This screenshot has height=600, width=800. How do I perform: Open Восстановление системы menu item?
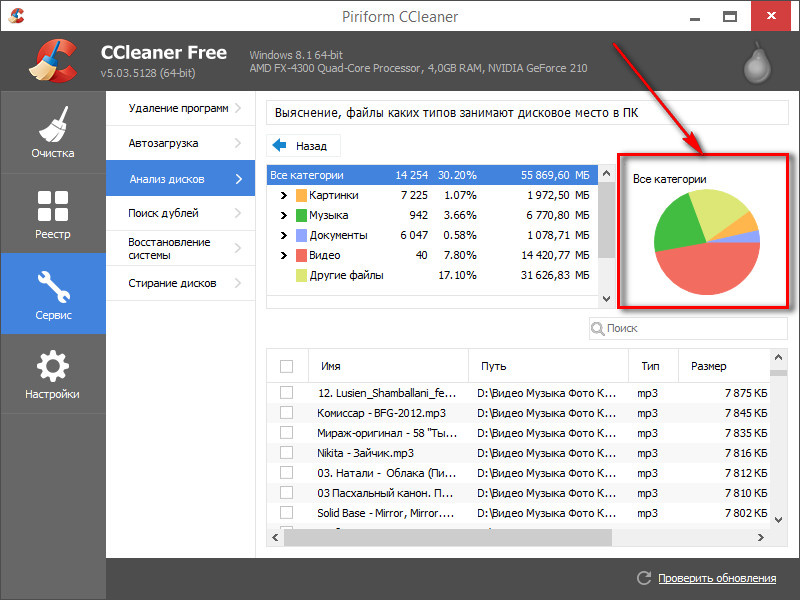[x=180, y=248]
